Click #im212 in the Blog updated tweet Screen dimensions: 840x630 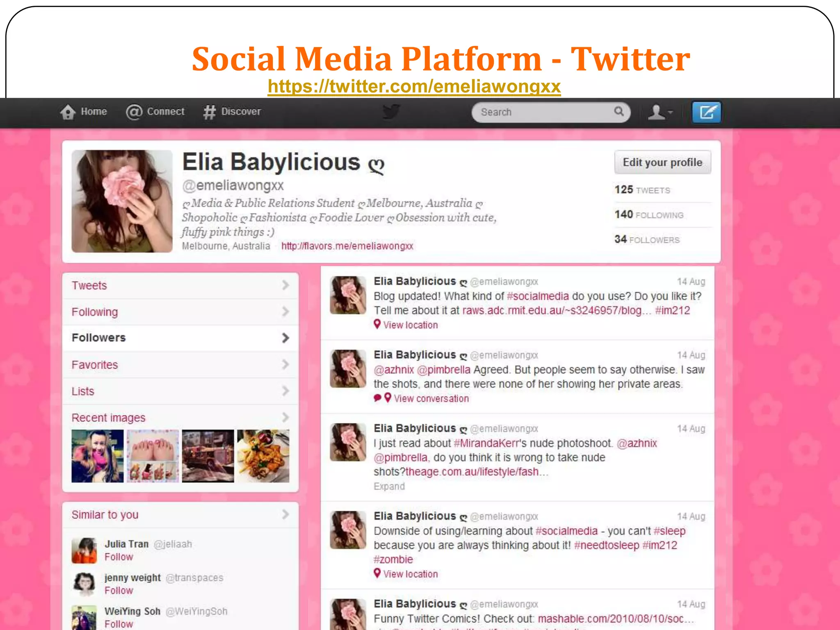pos(673,310)
